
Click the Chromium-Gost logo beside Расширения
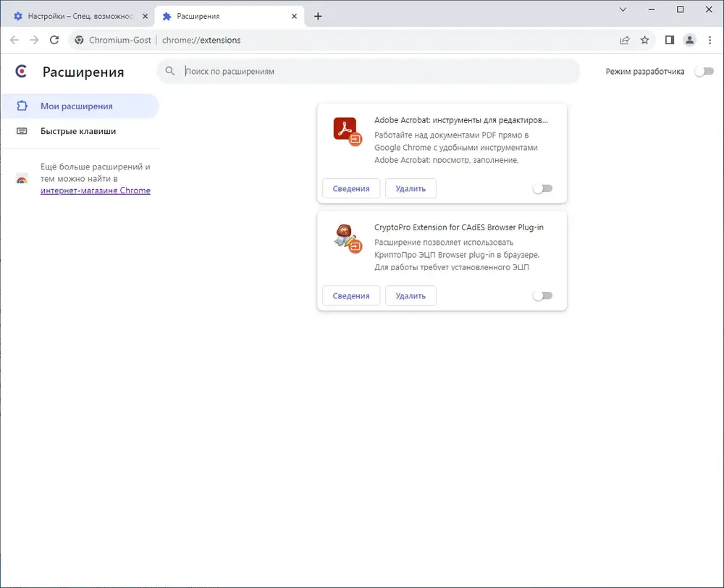click(21, 72)
